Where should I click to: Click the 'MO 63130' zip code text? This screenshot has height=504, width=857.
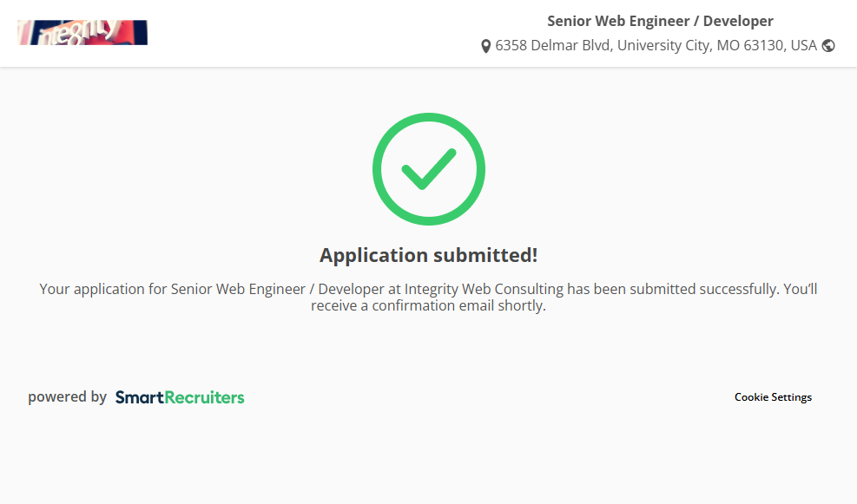pos(751,45)
